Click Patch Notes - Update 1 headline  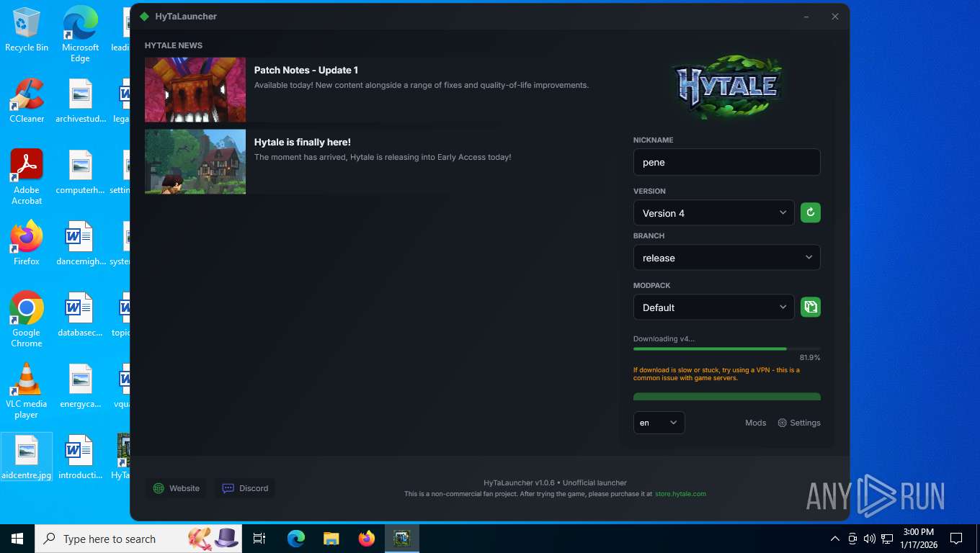306,70
